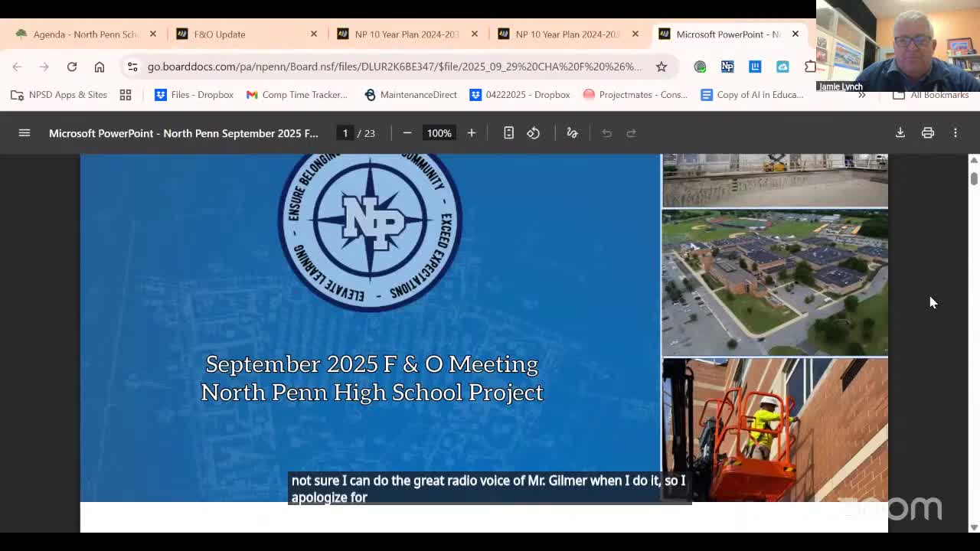Click the worker on orange lift photo
Viewport: 980px width, 551px height.
click(775, 430)
